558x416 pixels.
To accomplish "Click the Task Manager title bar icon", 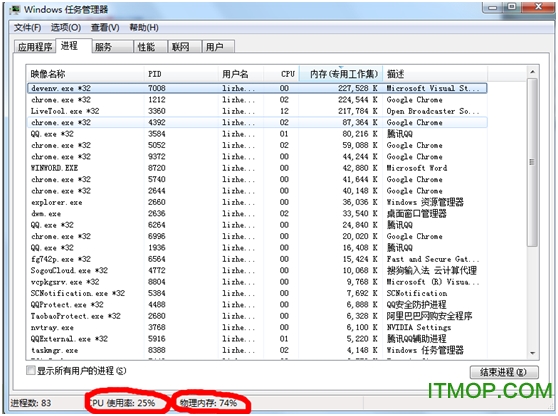I will [15, 10].
